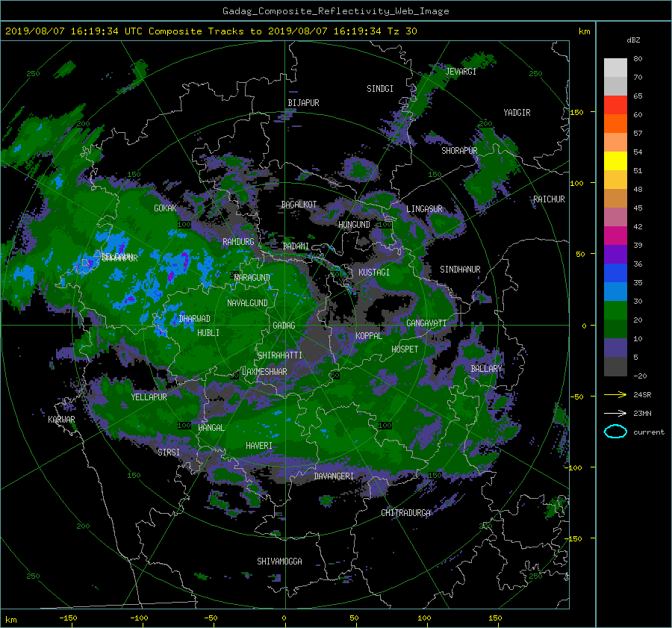Screen dimensions: 672x628
Task: Click the HUBLI town label
Action: (x=208, y=332)
